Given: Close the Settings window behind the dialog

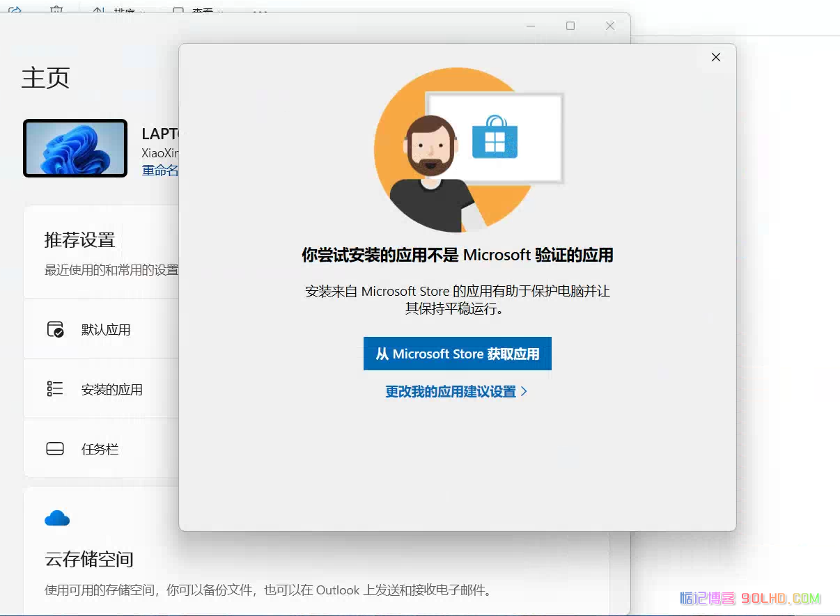Looking at the screenshot, I should (x=610, y=26).
